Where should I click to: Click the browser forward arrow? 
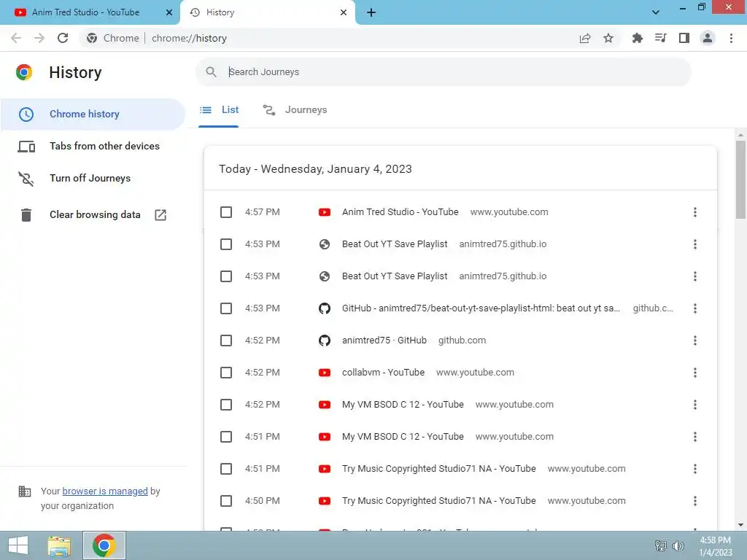(39, 38)
